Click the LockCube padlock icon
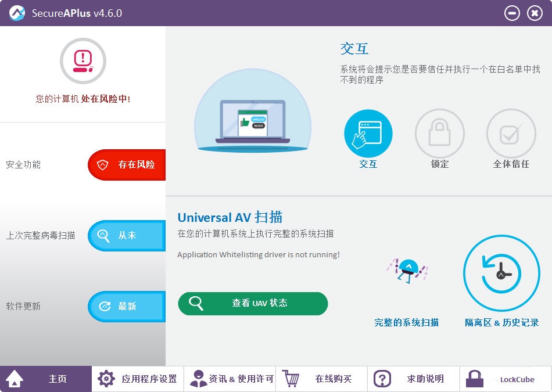The width and height of the screenshot is (552, 392). pos(474,378)
